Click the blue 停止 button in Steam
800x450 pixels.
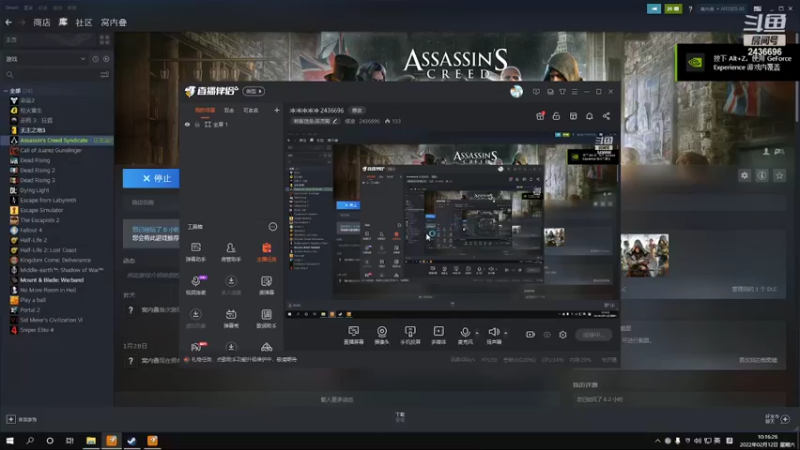click(x=151, y=178)
